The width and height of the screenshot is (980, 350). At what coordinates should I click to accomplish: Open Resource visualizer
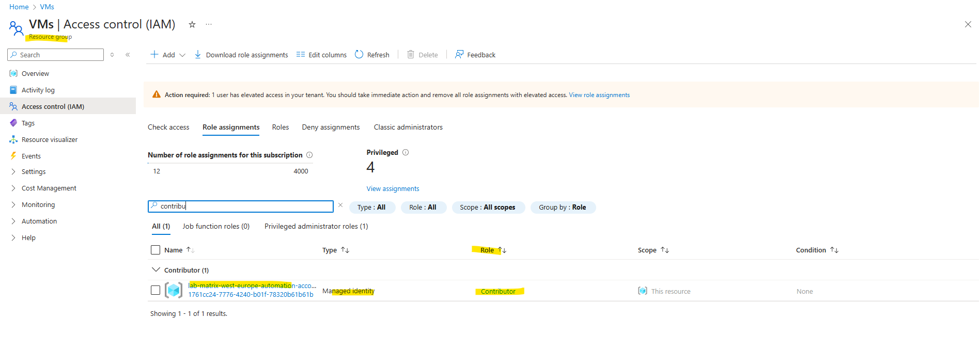tap(50, 140)
